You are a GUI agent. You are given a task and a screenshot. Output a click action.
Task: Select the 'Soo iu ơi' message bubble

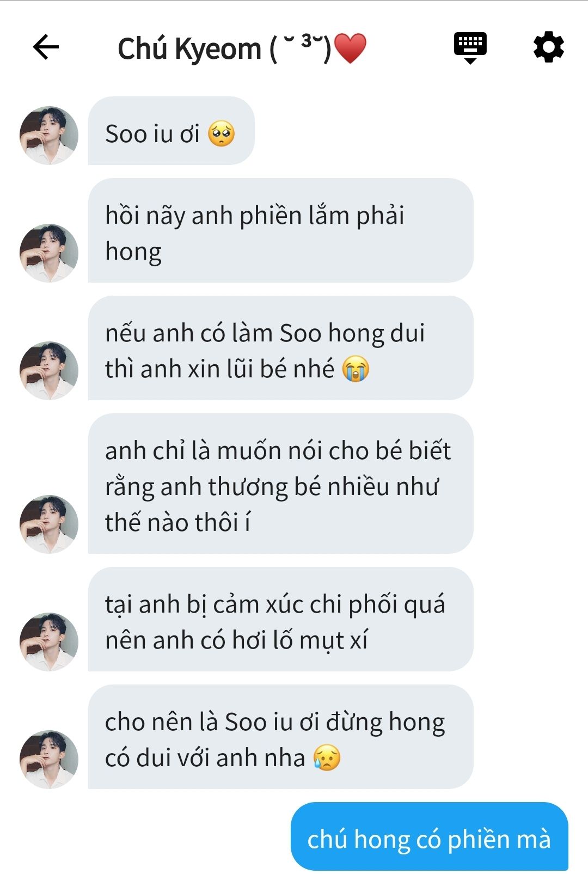coord(171,131)
